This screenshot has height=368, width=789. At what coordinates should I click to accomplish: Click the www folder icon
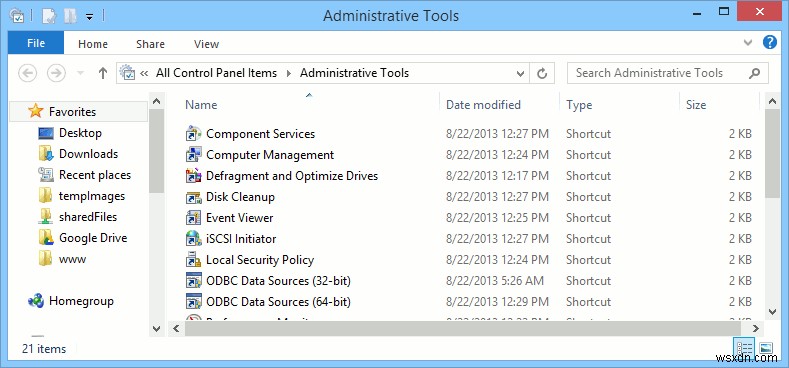click(46, 259)
